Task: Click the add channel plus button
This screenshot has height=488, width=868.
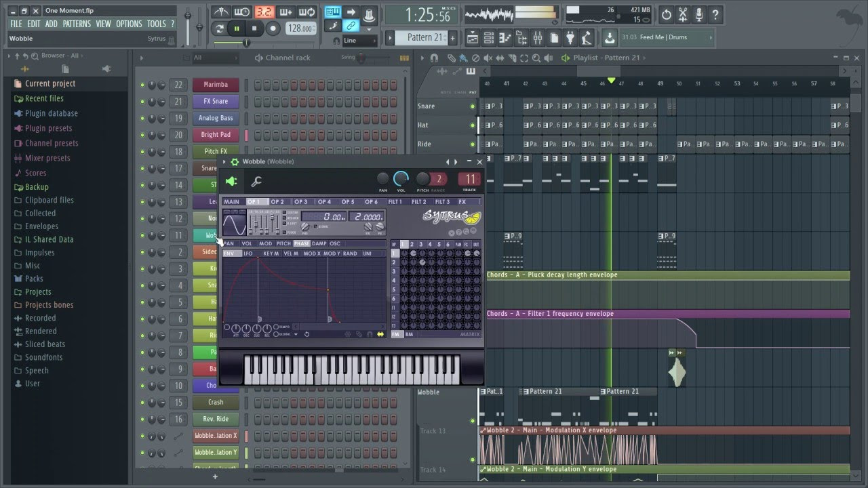Action: point(215,476)
